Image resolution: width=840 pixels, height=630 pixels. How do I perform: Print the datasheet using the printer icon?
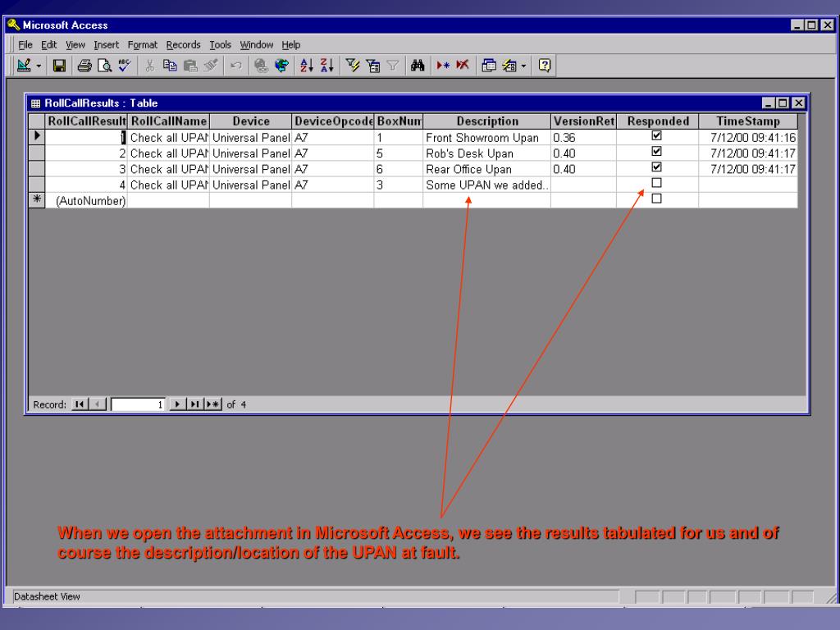click(84, 66)
